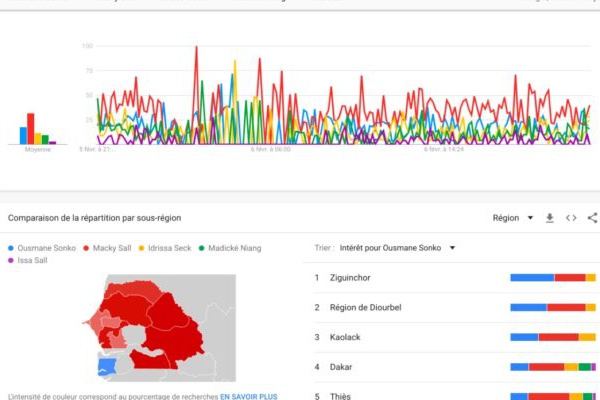Click the Comparaison de la répartition par sous-région heading
Viewport: 600px width, 400px height.
pyautogui.click(x=95, y=218)
